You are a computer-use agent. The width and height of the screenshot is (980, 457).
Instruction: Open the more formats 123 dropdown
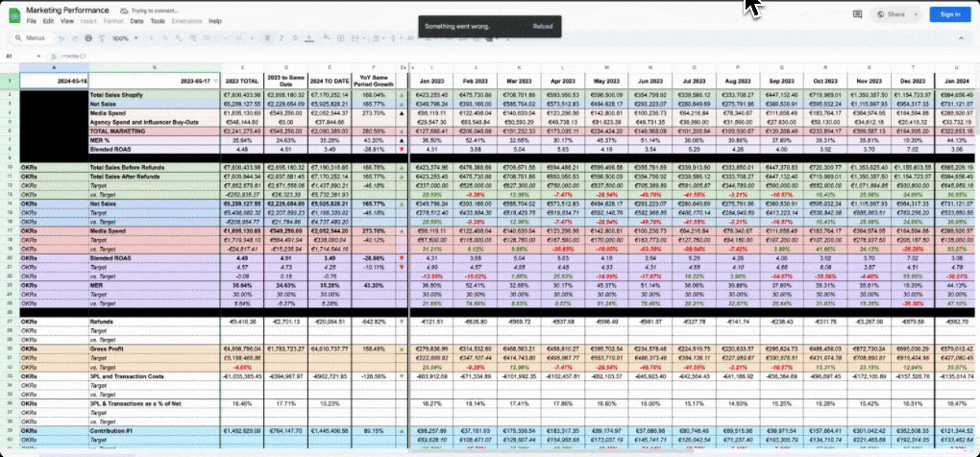[x=207, y=38]
